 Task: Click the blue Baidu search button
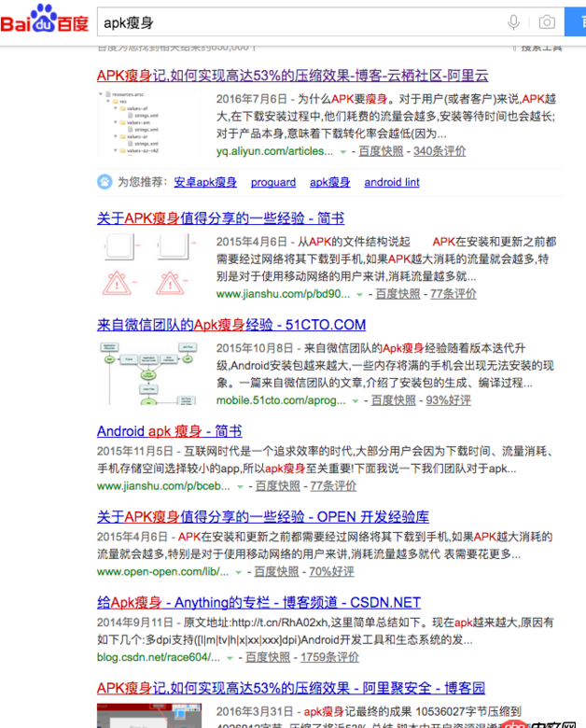[x=576, y=21]
